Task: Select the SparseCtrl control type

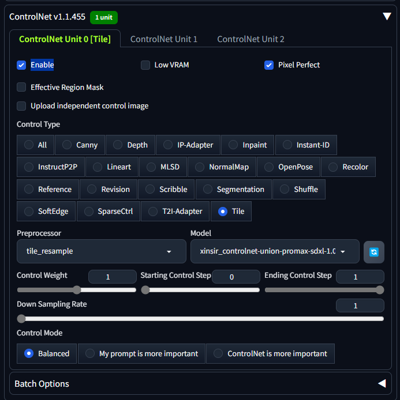Action: point(108,211)
